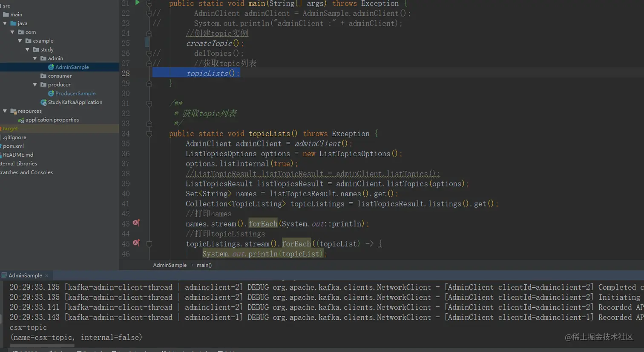
Task: Click the AdminSample run tab icon
Action: [x=4, y=275]
